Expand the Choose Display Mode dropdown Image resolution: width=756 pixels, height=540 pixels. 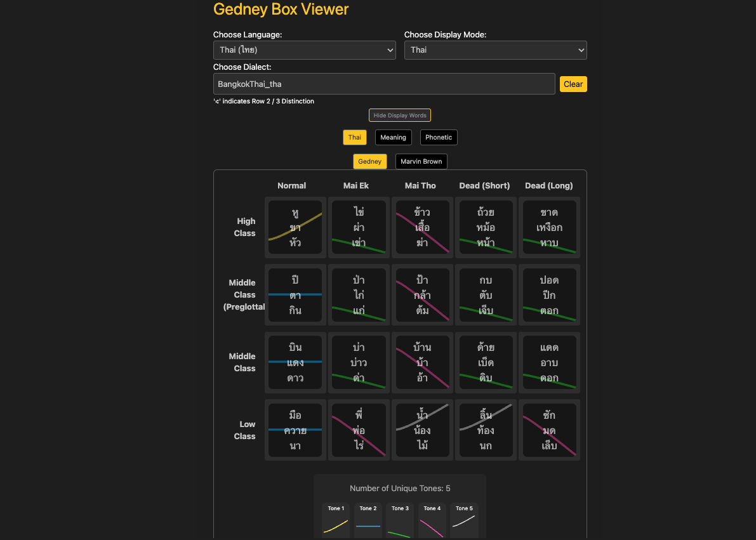point(495,50)
